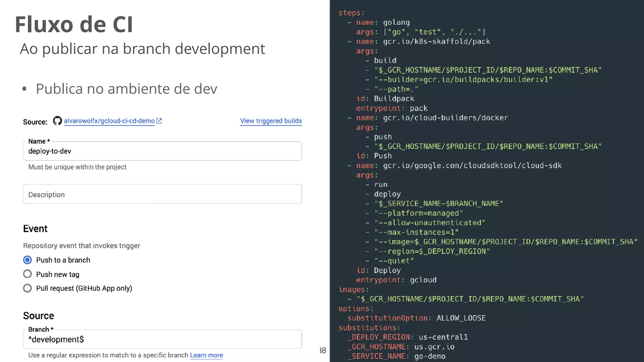Click '_DEPLOY_REGION: us-central1' substitution
Image resolution: width=644 pixels, height=362 pixels.
[x=408, y=337]
